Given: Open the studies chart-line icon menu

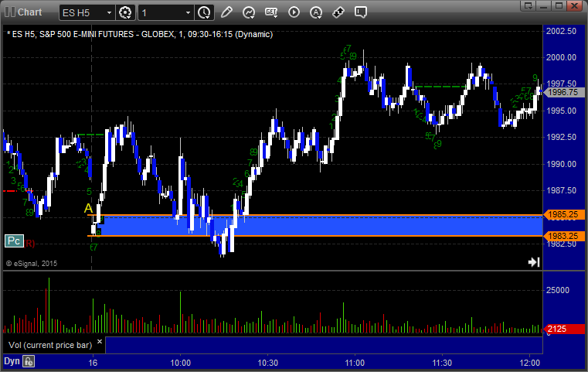Looking at the screenshot, I should (x=249, y=12).
